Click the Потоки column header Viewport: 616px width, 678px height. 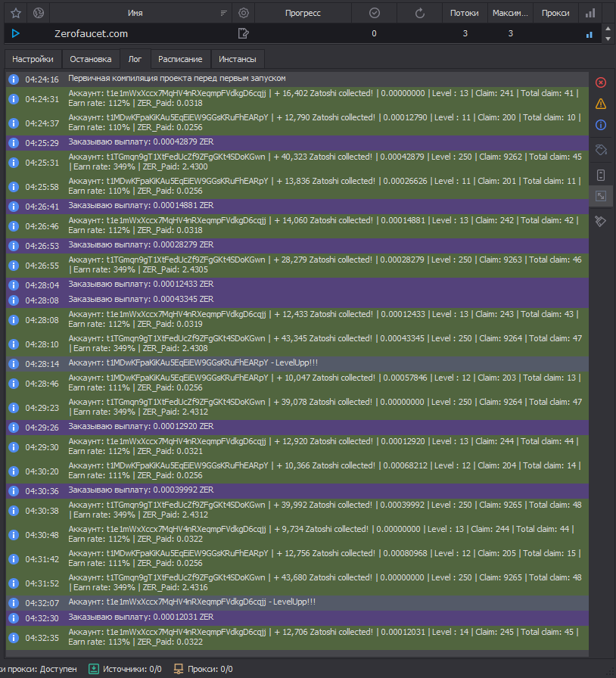[x=464, y=13]
